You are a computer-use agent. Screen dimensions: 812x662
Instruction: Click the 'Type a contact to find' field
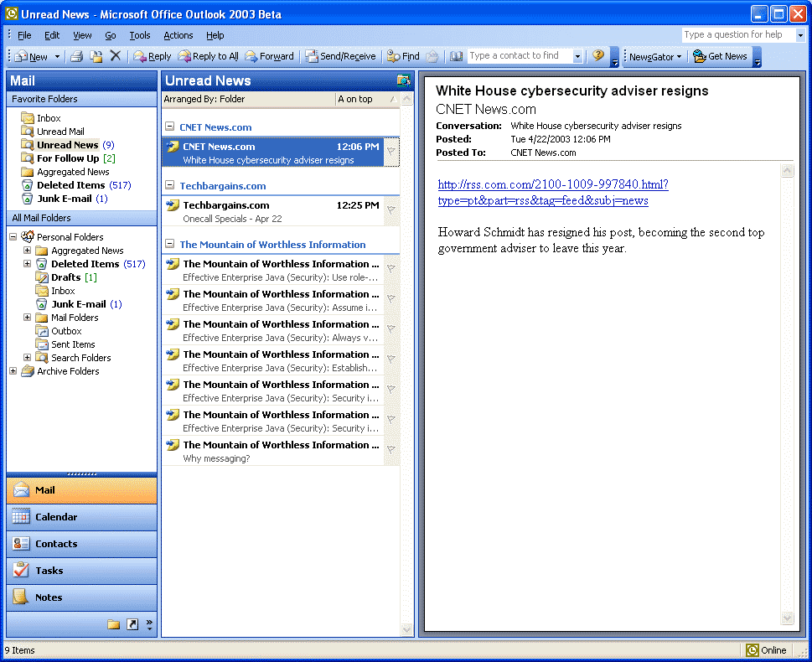pos(520,56)
